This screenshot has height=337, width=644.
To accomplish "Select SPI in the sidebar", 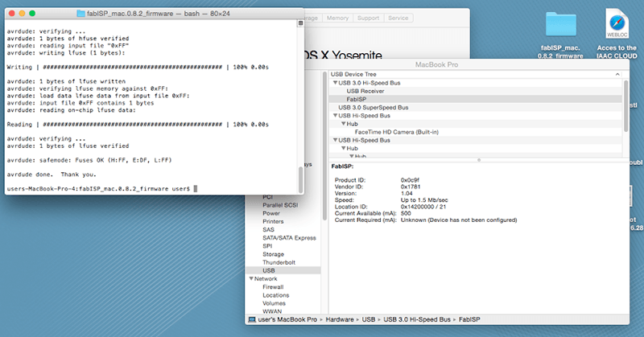I will coord(267,246).
